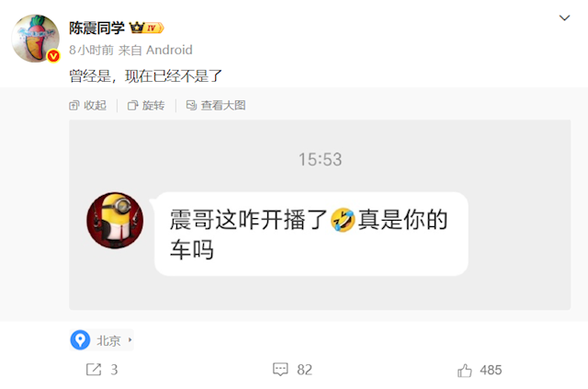Image resolution: width=588 pixels, height=389 pixels.
Task: Open the 北京 location tag
Action: (x=102, y=340)
